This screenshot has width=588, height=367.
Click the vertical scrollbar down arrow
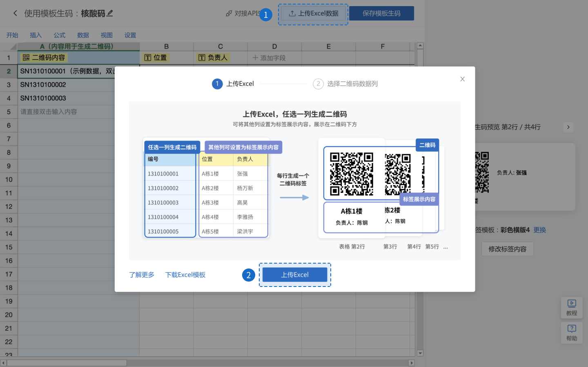pyautogui.click(x=420, y=353)
